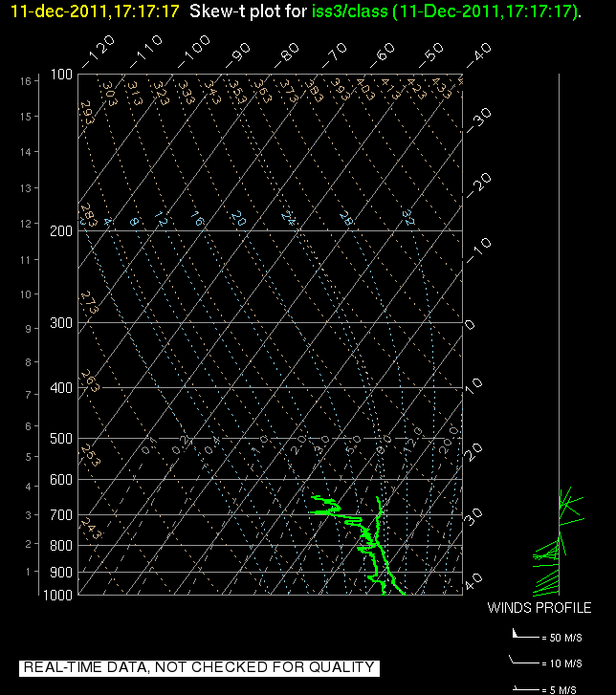Click the REAL-TIME DATA, NOT CHECKED FOR QUALITY banner
Image resolution: width=616 pixels, height=695 pixels.
pos(199,667)
